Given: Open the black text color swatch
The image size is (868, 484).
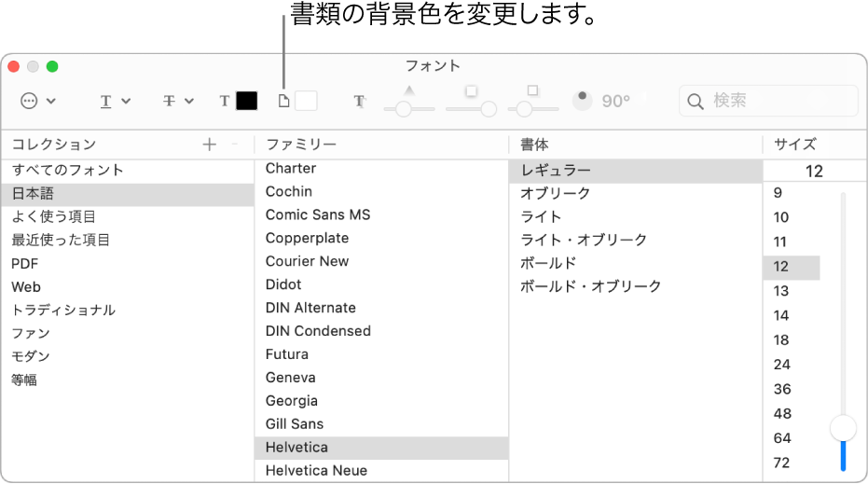Looking at the screenshot, I should pos(247,101).
